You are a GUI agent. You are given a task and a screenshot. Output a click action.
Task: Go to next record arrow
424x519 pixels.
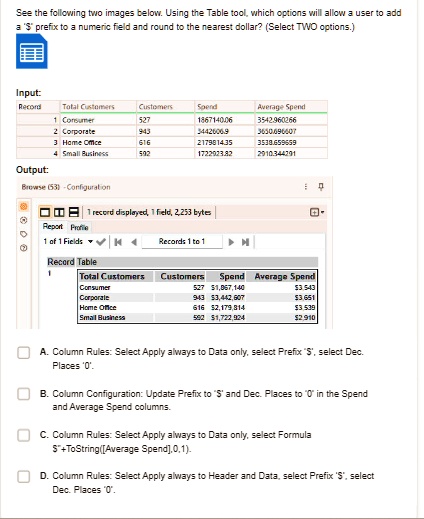click(x=231, y=242)
